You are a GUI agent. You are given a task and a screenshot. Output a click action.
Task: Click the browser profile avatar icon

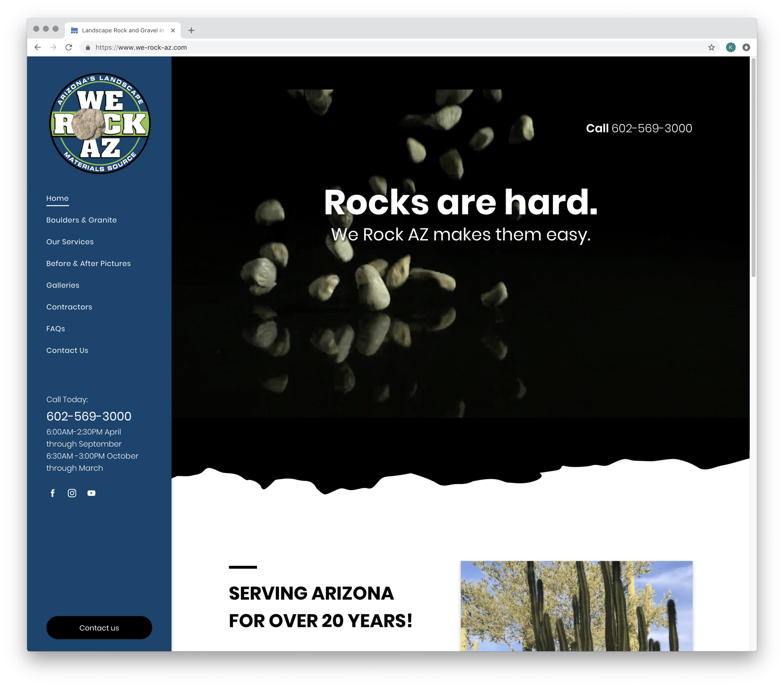[x=731, y=47]
